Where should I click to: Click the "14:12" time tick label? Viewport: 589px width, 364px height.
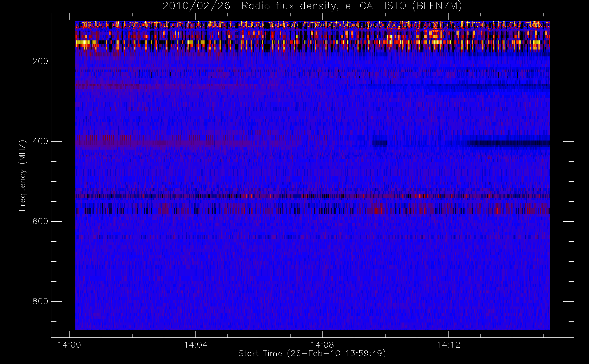coord(448,345)
